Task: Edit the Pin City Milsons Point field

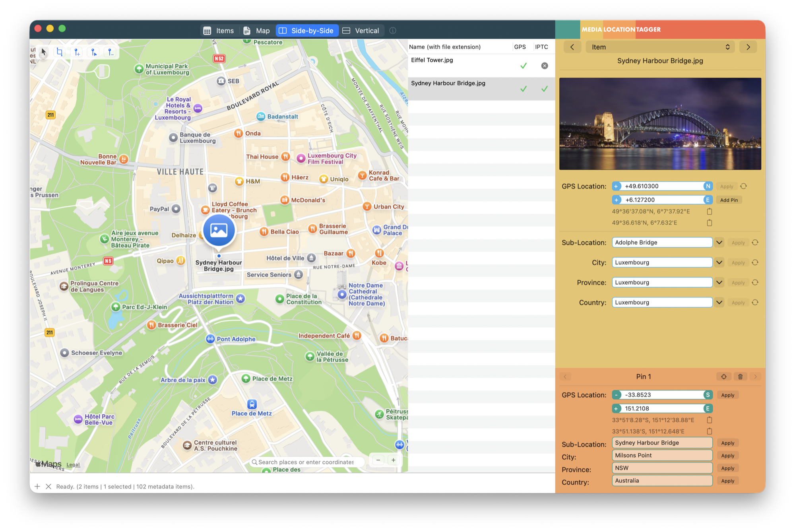Action: [x=662, y=455]
